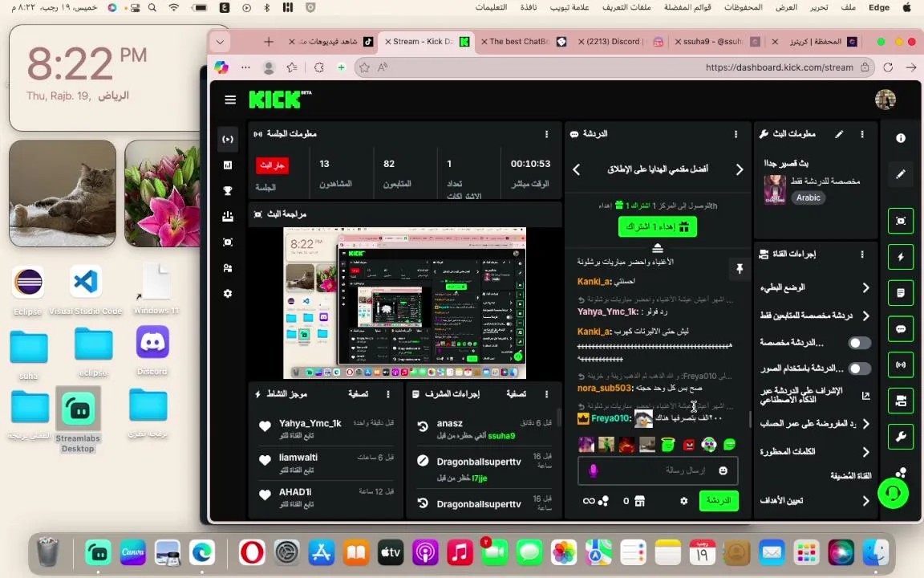Image resolution: width=924 pixels, height=578 pixels.
Task: Expand the set goals option
Action: pyautogui.click(x=866, y=501)
